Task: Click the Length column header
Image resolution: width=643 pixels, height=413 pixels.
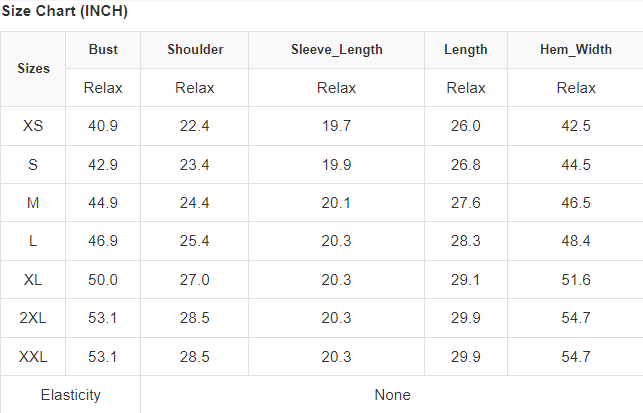Action: click(466, 49)
